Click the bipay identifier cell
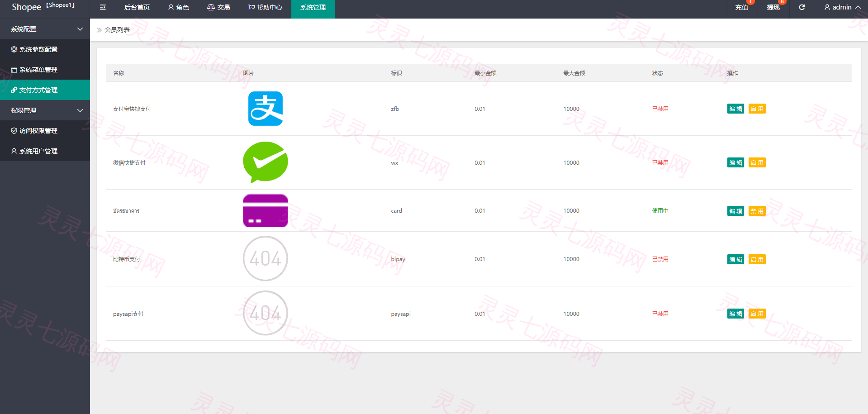Image resolution: width=868 pixels, height=414 pixels. click(x=398, y=259)
